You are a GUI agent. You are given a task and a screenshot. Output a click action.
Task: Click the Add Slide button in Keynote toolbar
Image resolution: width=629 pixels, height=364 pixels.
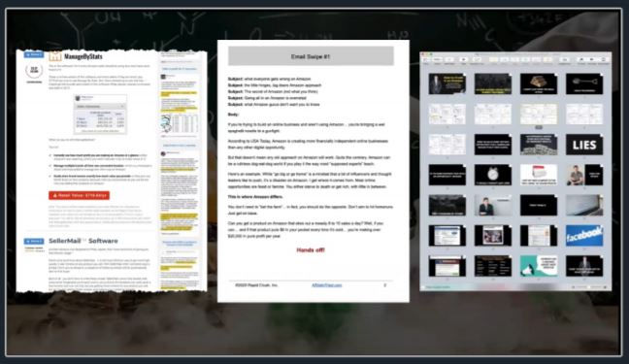pos(448,60)
